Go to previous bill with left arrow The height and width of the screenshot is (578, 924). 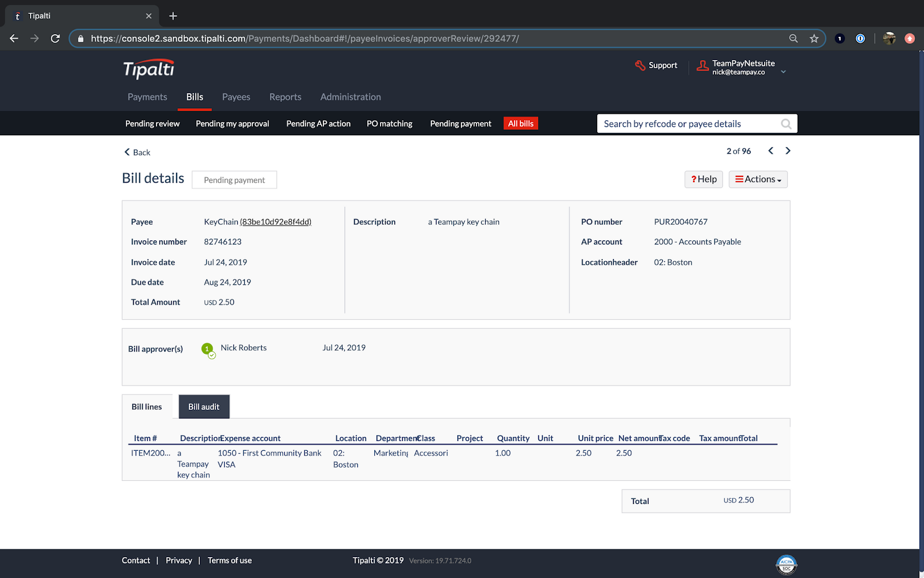770,151
